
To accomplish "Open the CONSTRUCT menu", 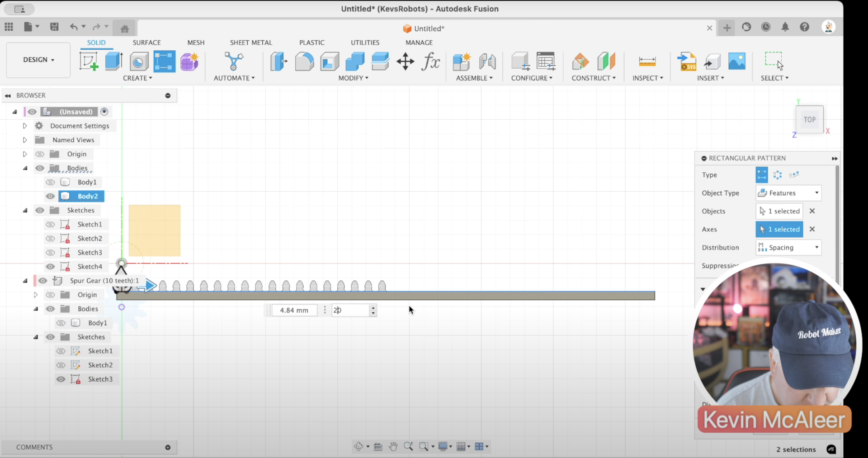I will pos(594,78).
